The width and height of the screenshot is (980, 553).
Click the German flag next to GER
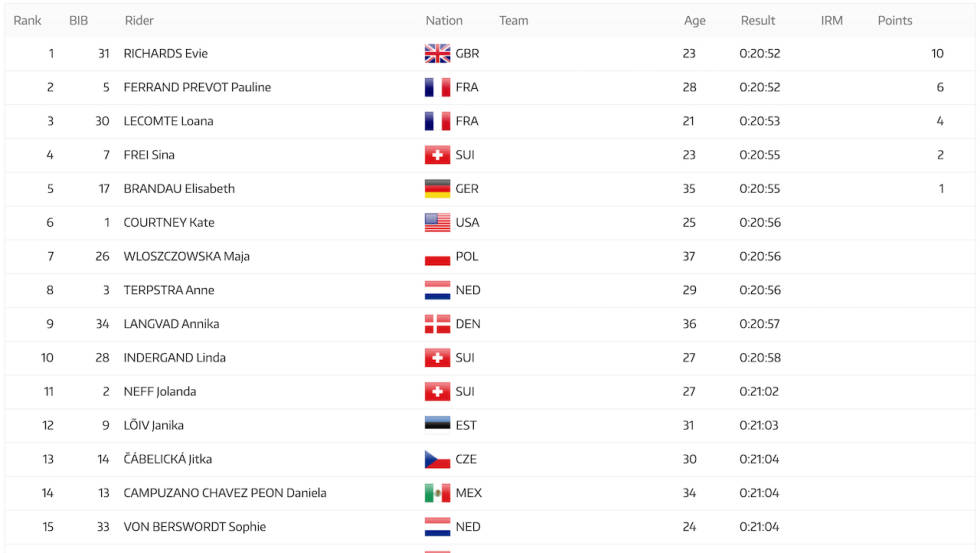click(x=437, y=189)
